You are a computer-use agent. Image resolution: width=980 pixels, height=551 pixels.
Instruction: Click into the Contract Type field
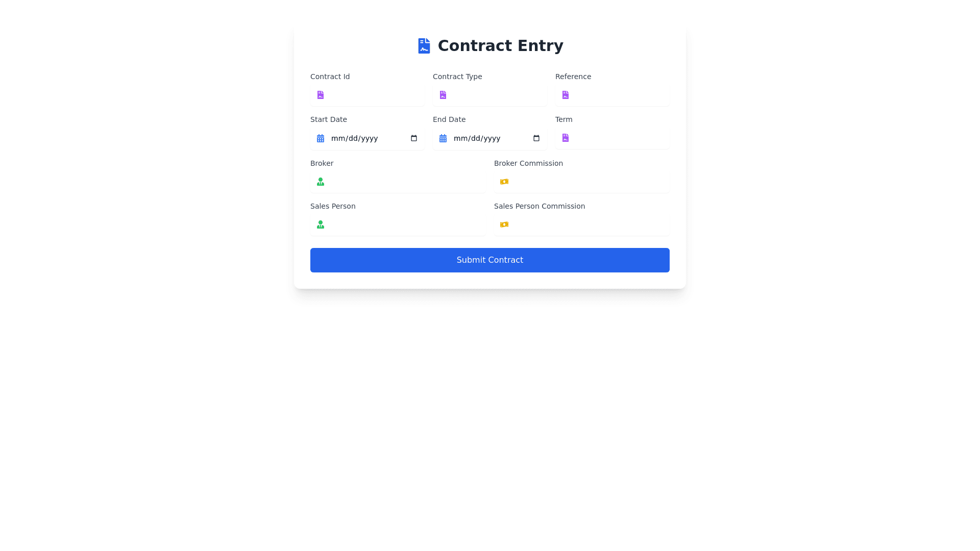pos(498,95)
